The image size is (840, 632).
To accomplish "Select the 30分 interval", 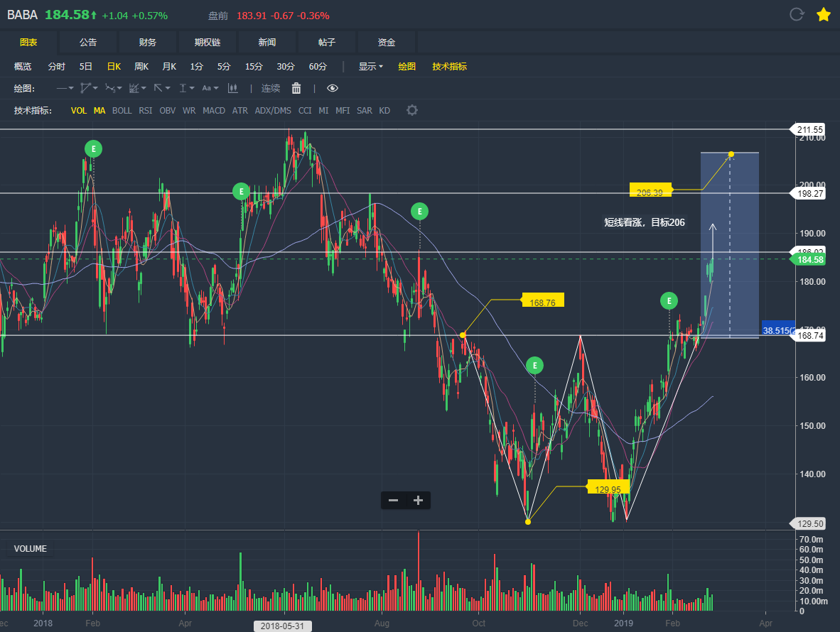I will (286, 66).
